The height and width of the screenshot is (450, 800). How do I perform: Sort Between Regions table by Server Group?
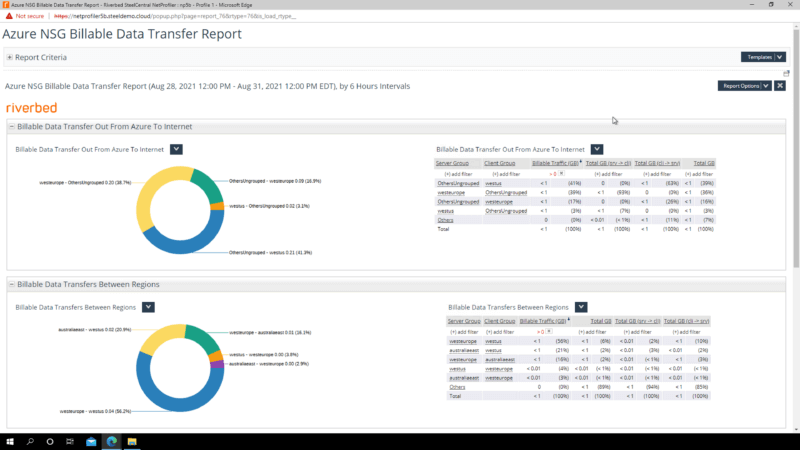tap(464, 321)
